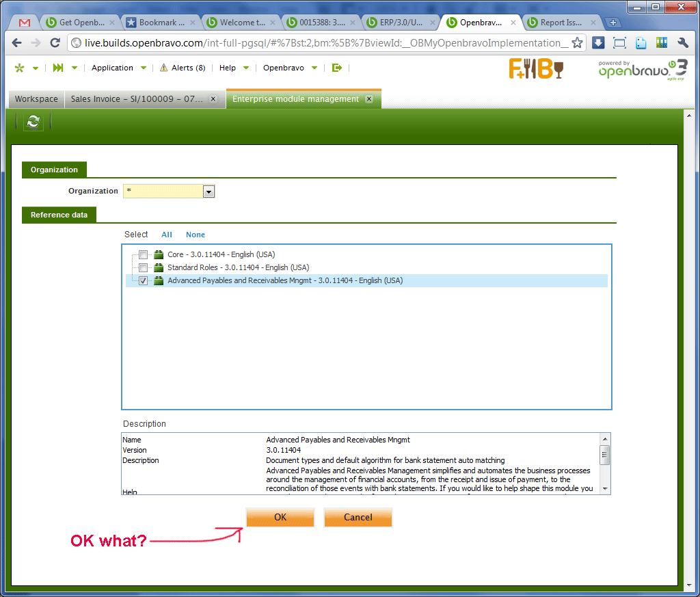This screenshot has height=597, width=700.
Task: Click the F&B company logo
Action: [x=536, y=69]
